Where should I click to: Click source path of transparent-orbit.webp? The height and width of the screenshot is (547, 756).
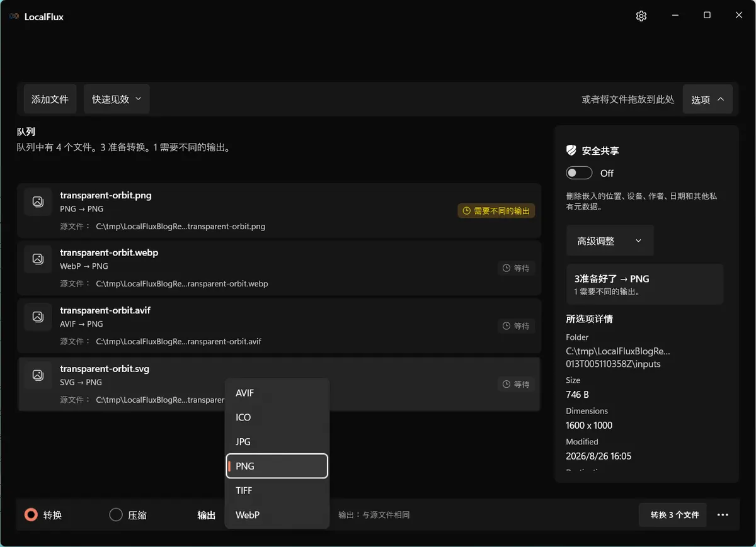click(182, 284)
